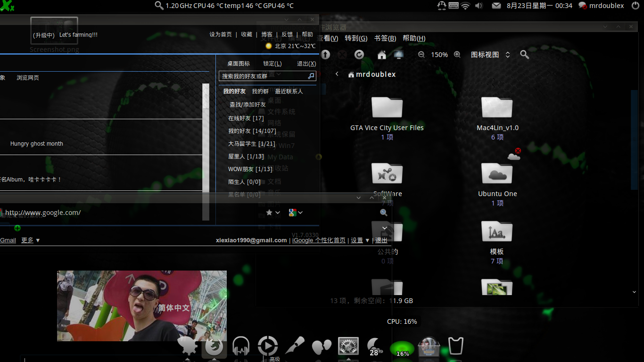Open the view mode combo 图标视图

[490, 55]
